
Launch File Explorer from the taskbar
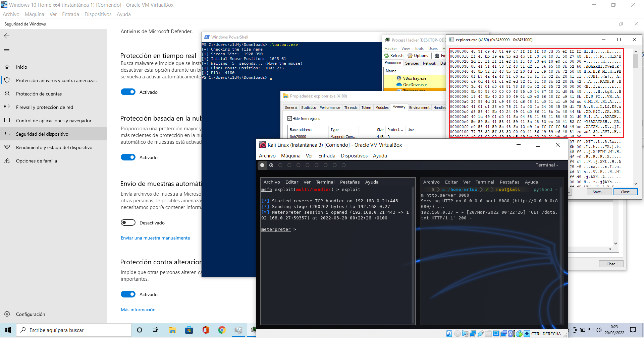tap(172, 330)
